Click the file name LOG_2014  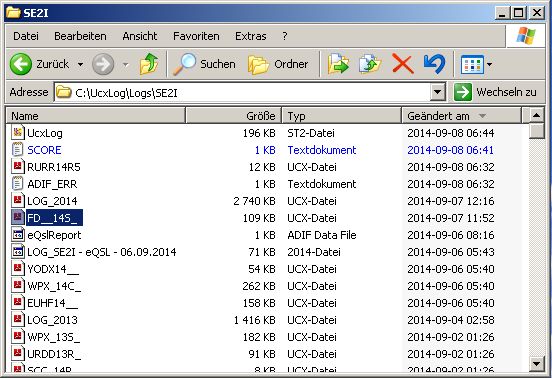(52, 201)
